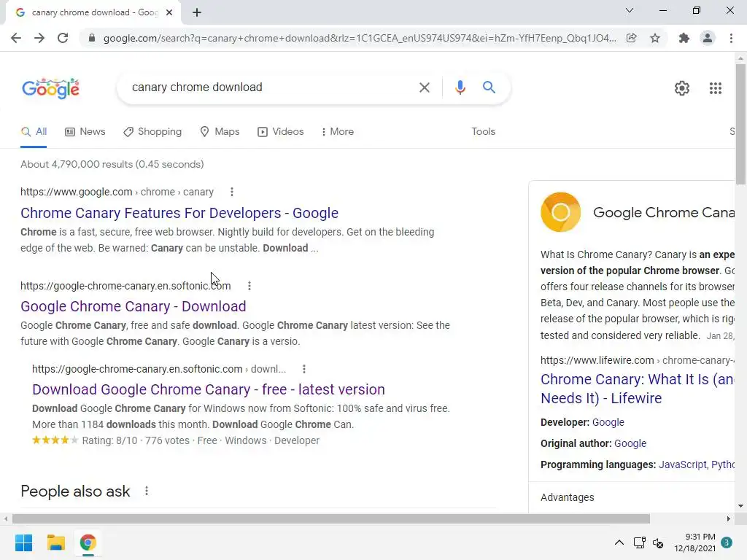
Task: Reload the current page
Action: [63, 38]
